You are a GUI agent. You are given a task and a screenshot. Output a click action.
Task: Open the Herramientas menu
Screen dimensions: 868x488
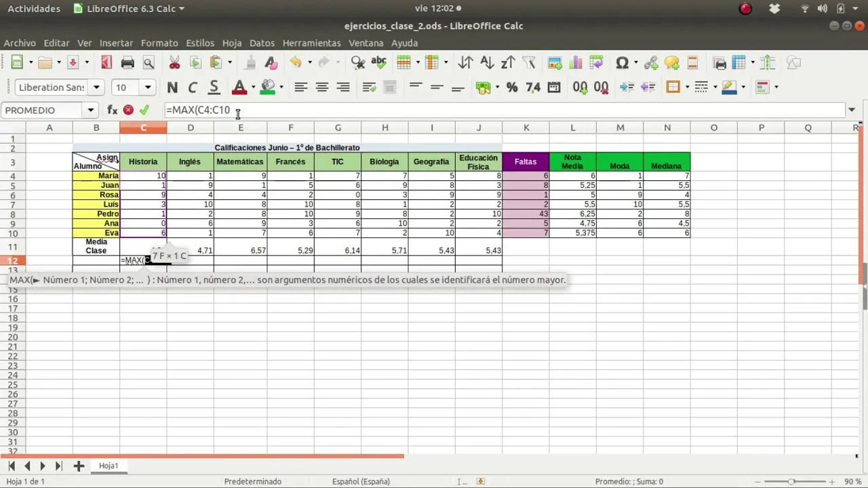click(311, 43)
